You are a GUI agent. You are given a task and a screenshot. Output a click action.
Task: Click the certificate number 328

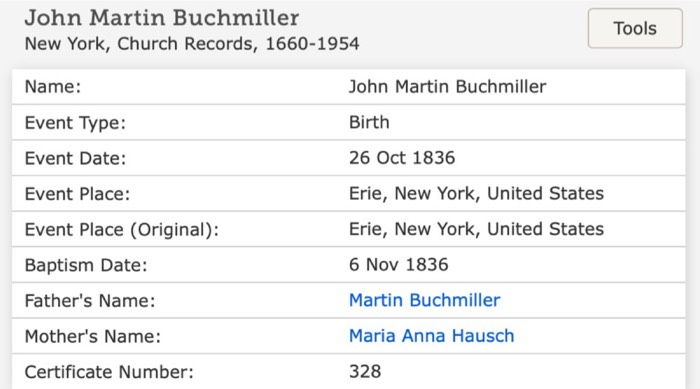[x=365, y=372]
